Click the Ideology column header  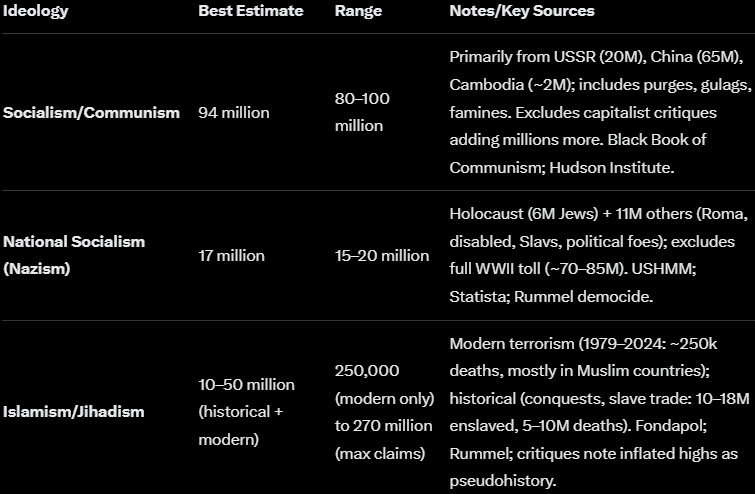click(34, 11)
